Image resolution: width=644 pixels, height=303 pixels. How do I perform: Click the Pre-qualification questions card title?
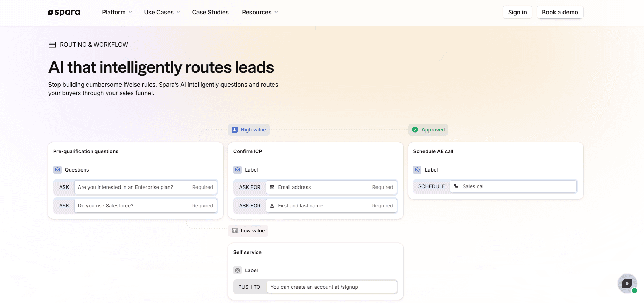point(86,151)
